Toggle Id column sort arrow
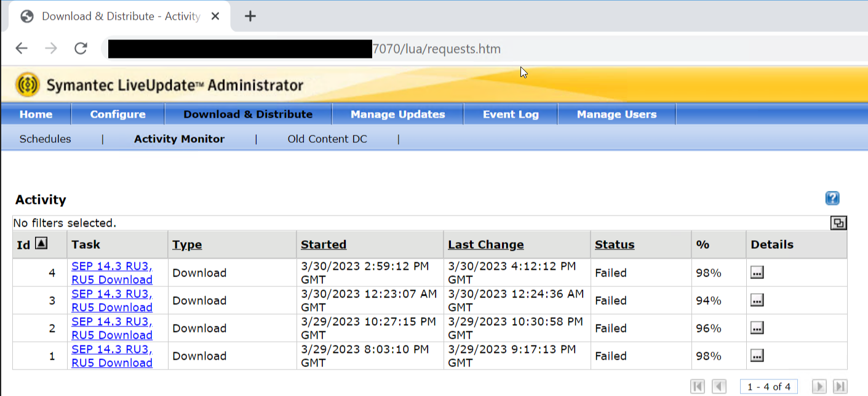The height and width of the screenshot is (396, 868). [x=41, y=244]
